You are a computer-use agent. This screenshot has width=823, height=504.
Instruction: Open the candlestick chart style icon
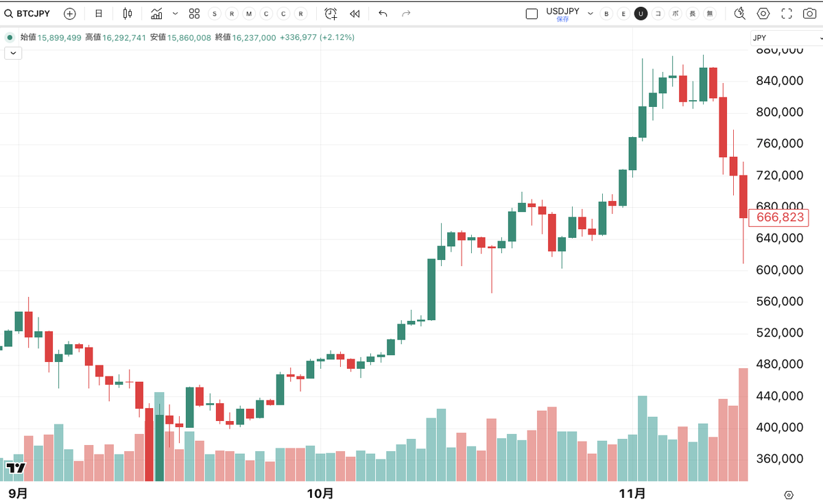[x=127, y=13]
